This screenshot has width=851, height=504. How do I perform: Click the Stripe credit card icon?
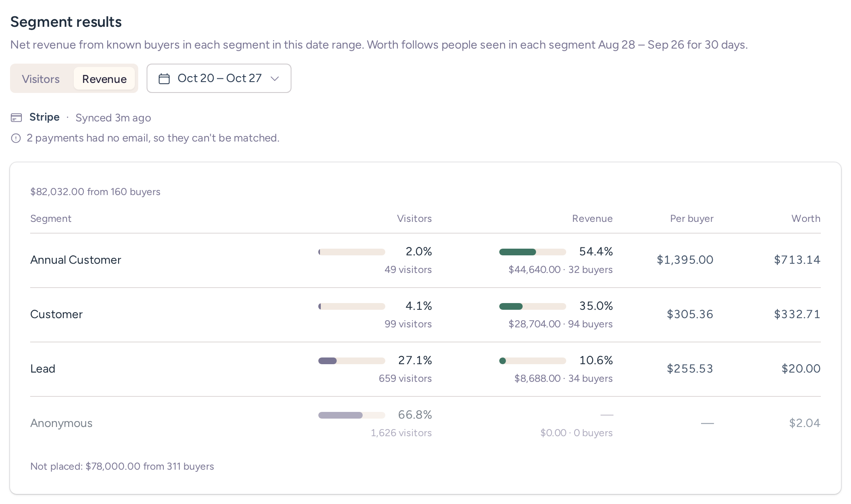click(x=16, y=118)
